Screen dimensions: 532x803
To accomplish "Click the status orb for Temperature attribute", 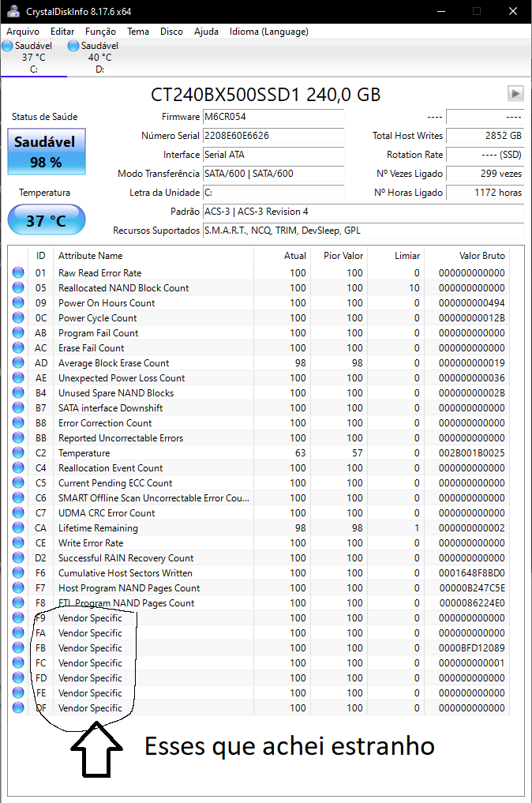I will [x=18, y=452].
